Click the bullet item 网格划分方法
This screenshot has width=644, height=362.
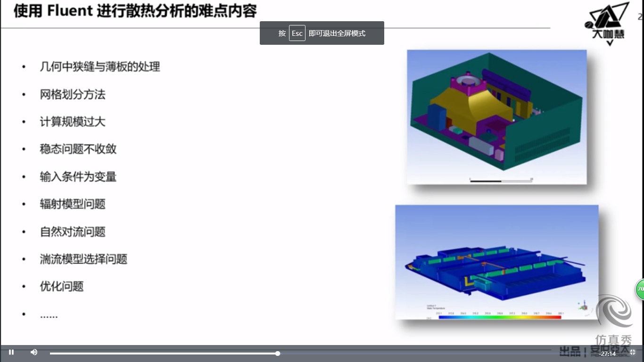click(x=73, y=95)
